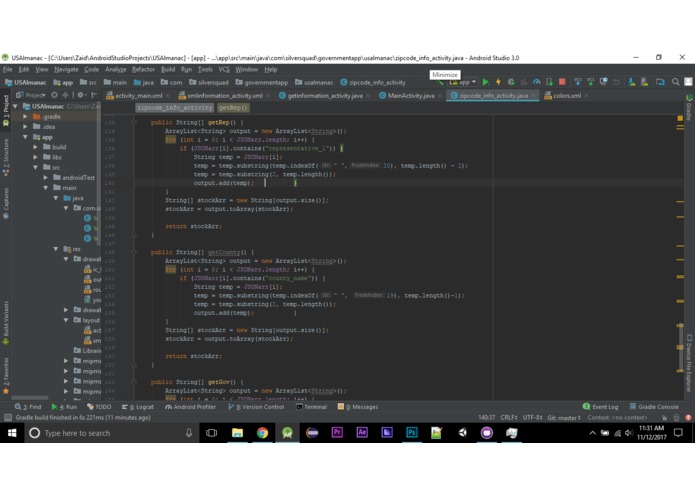Stop the running app with red square
695x494 pixels.
(x=562, y=82)
